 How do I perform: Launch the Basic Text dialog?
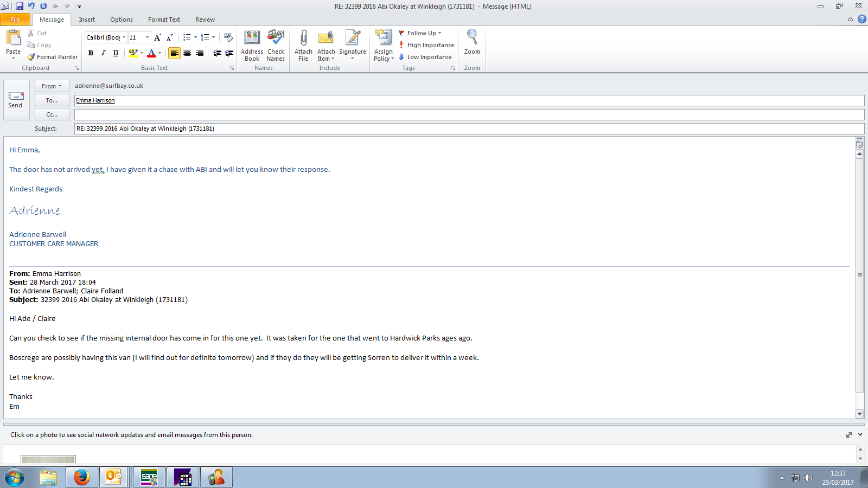tap(232, 68)
